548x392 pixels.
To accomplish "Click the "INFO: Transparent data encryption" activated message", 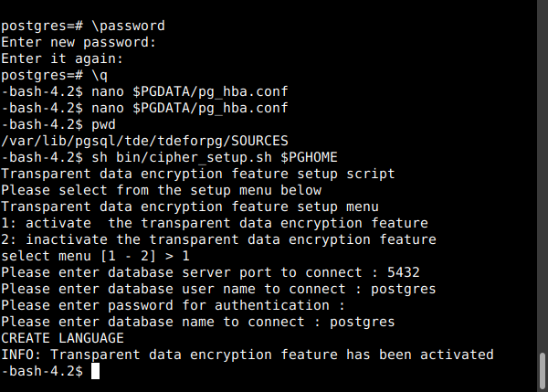I will 247,355.
